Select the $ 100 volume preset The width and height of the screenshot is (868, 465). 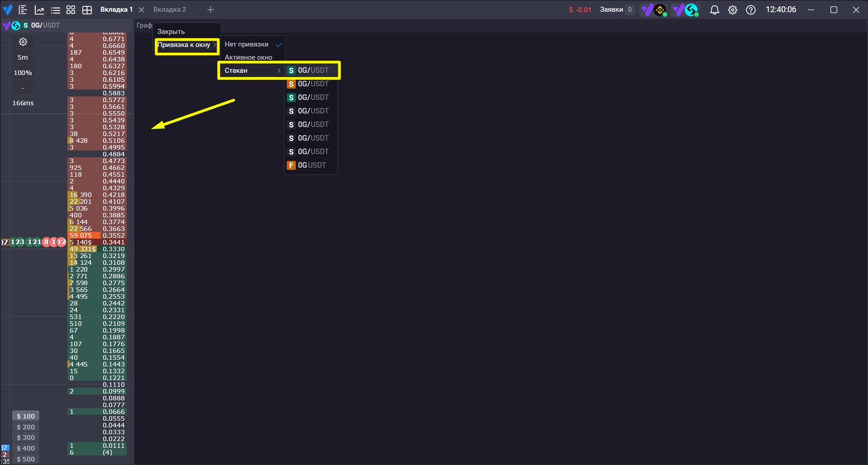(26, 416)
